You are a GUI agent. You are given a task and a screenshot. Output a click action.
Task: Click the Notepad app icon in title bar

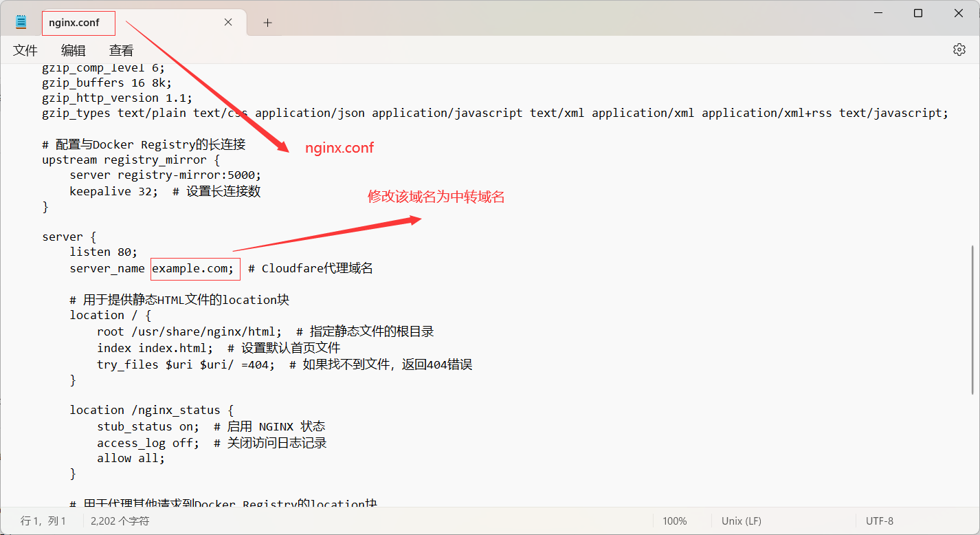(21, 23)
